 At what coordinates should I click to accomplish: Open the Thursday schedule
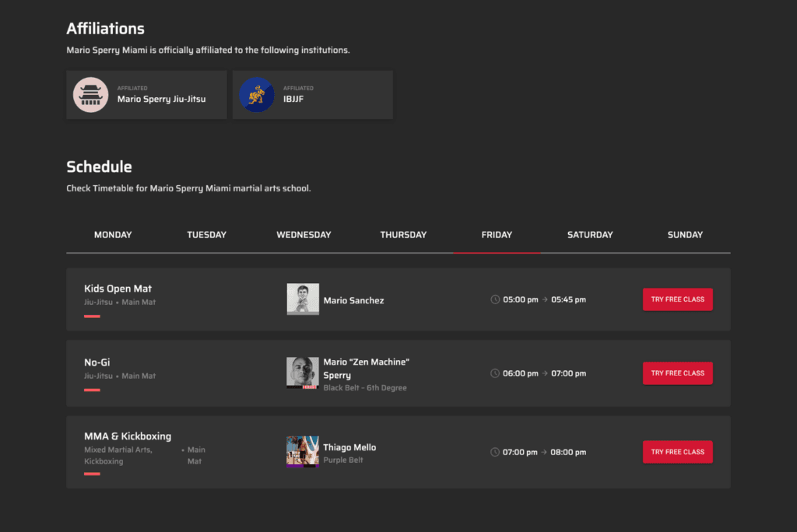(x=403, y=234)
